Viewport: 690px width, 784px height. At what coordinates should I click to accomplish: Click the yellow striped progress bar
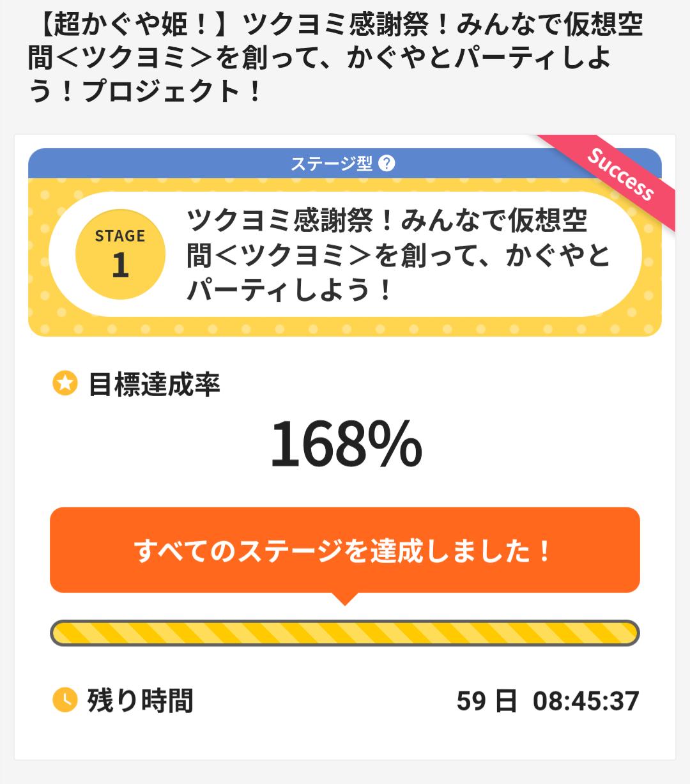(345, 633)
